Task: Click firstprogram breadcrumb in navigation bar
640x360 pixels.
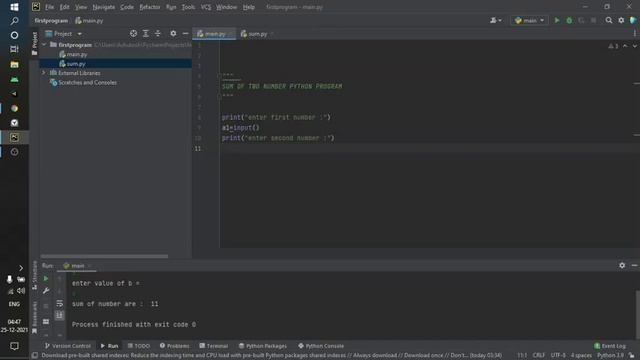Action: coord(51,20)
